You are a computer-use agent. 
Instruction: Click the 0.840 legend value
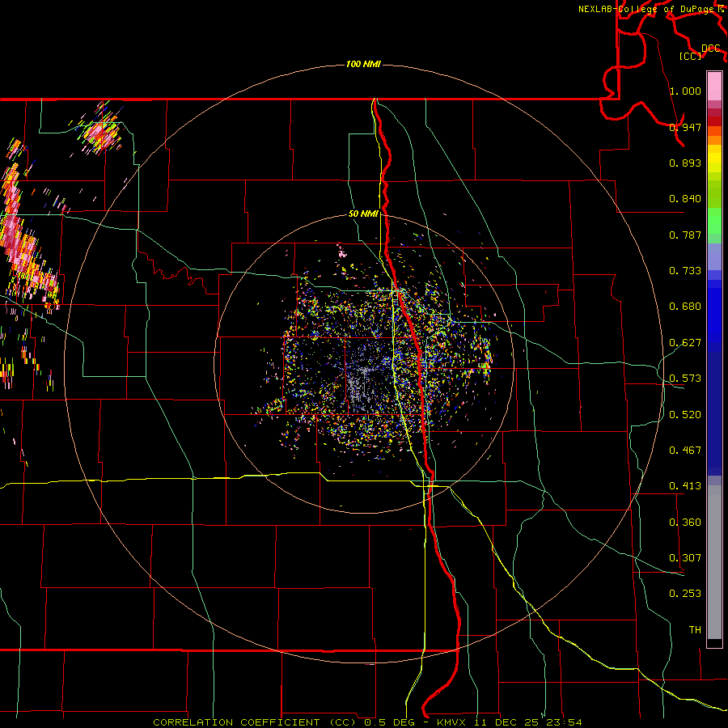[x=685, y=199]
